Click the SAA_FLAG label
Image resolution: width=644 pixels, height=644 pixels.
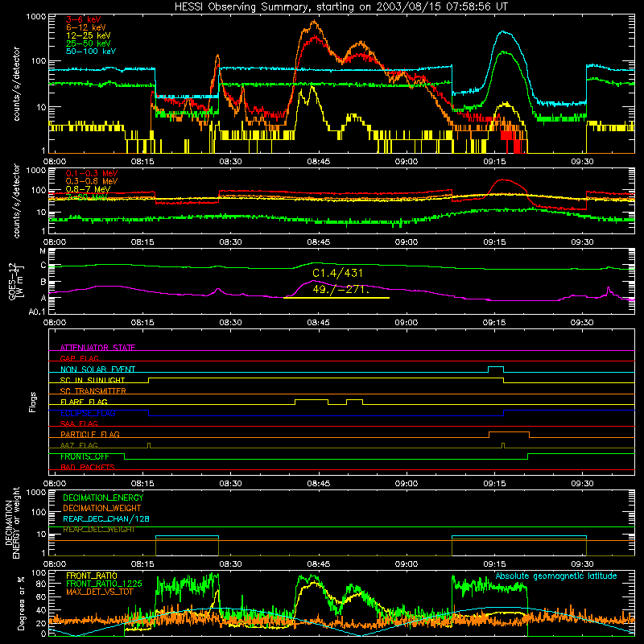79,423
